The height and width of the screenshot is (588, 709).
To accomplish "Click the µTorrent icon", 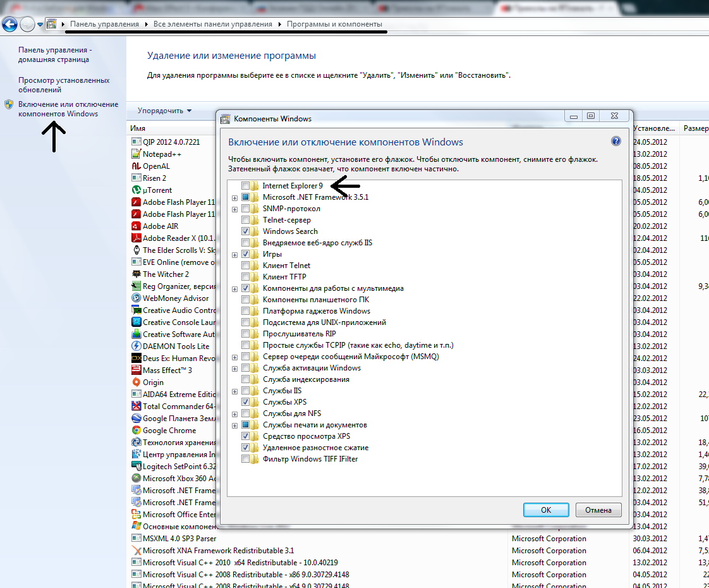I will coord(136,190).
